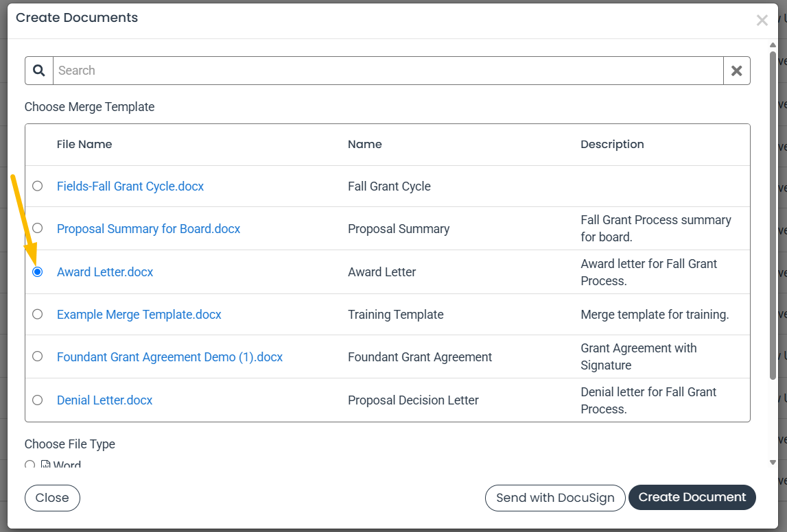Image resolution: width=787 pixels, height=532 pixels.
Task: Click the magnifying glass search icon
Action: coord(39,71)
